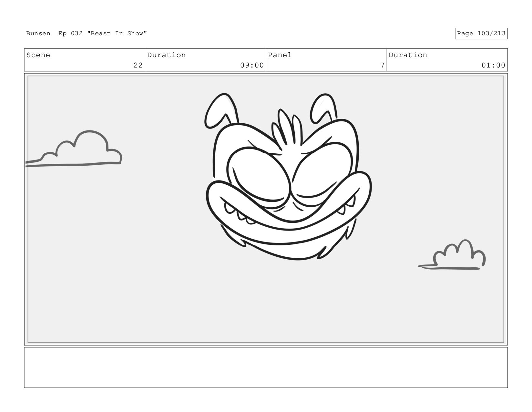Image resolution: width=532 pixels, height=412 pixels.
Task: Select the panel number '7'
Action: pos(382,65)
